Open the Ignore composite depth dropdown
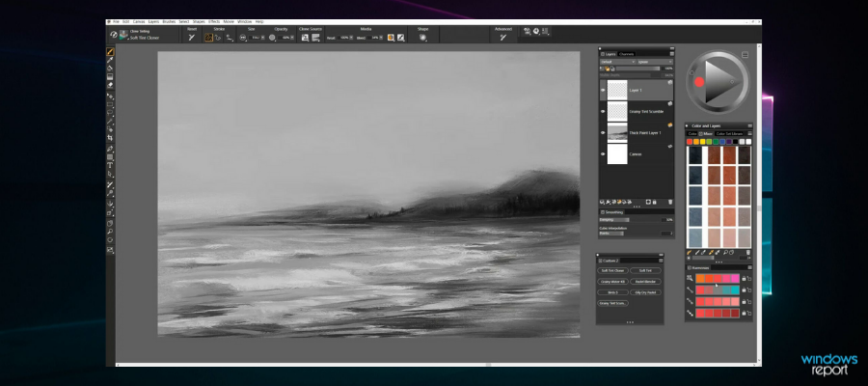The height and width of the screenshot is (386, 868). point(655,62)
